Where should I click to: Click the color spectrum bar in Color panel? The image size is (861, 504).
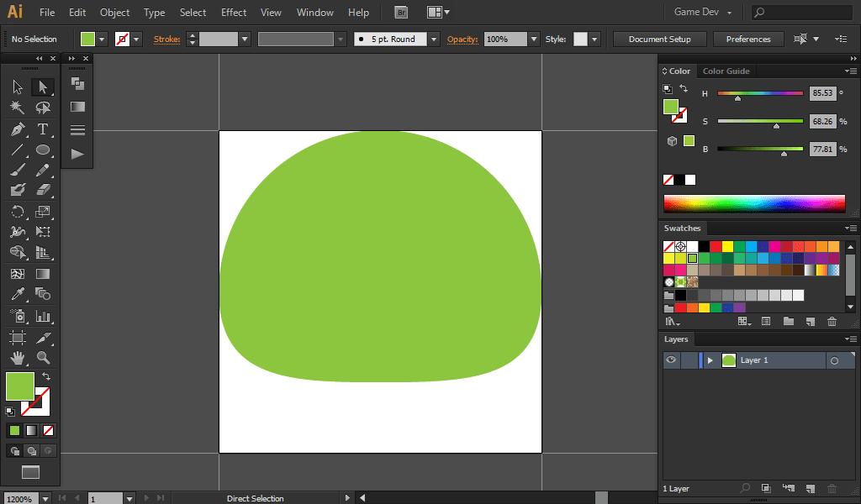point(753,203)
